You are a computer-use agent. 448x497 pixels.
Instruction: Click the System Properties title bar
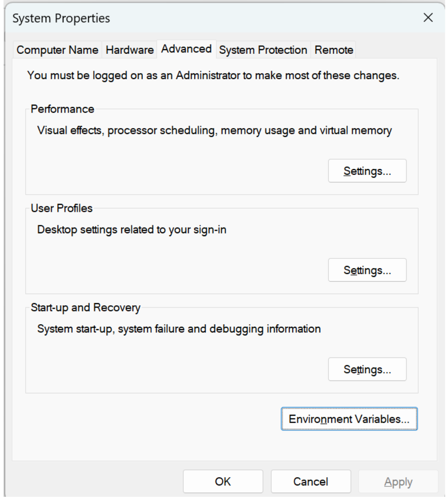pos(61,18)
